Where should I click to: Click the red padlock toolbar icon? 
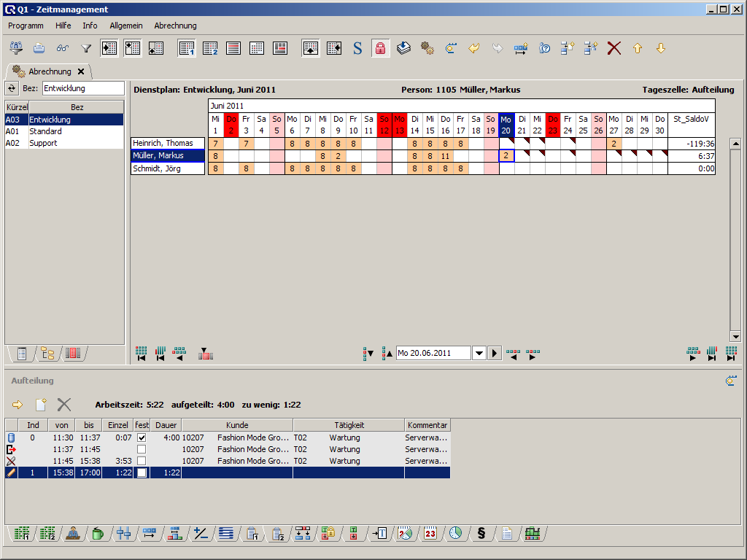(x=379, y=48)
